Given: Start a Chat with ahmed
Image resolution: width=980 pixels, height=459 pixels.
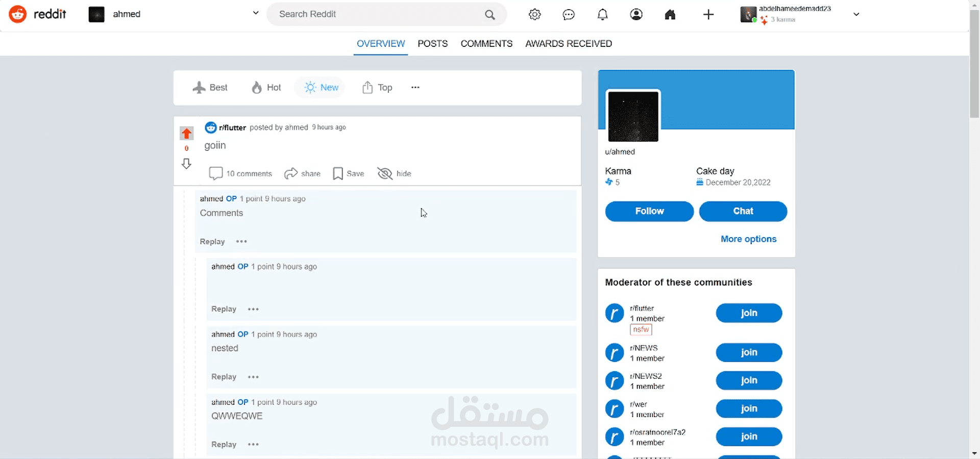Looking at the screenshot, I should pos(743,211).
